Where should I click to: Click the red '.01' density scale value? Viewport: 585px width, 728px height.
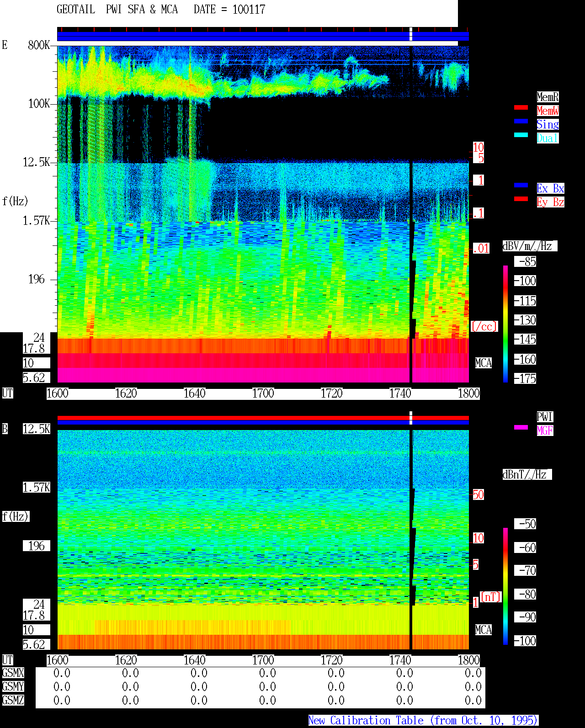(481, 249)
